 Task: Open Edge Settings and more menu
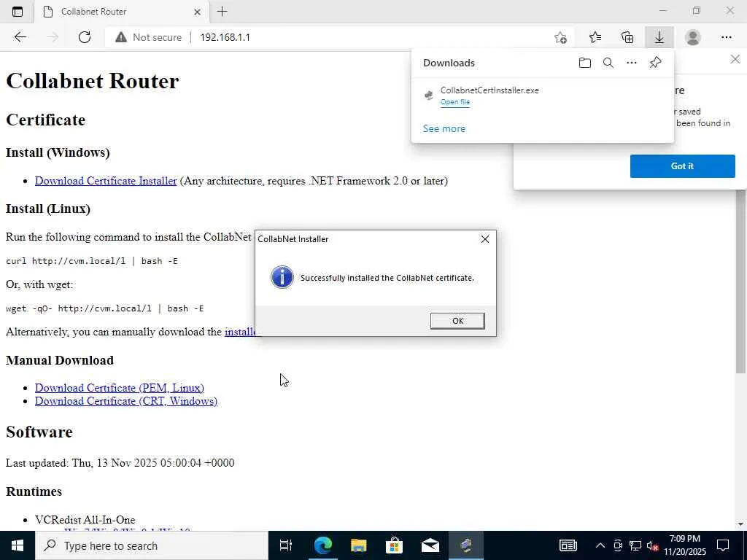click(726, 37)
